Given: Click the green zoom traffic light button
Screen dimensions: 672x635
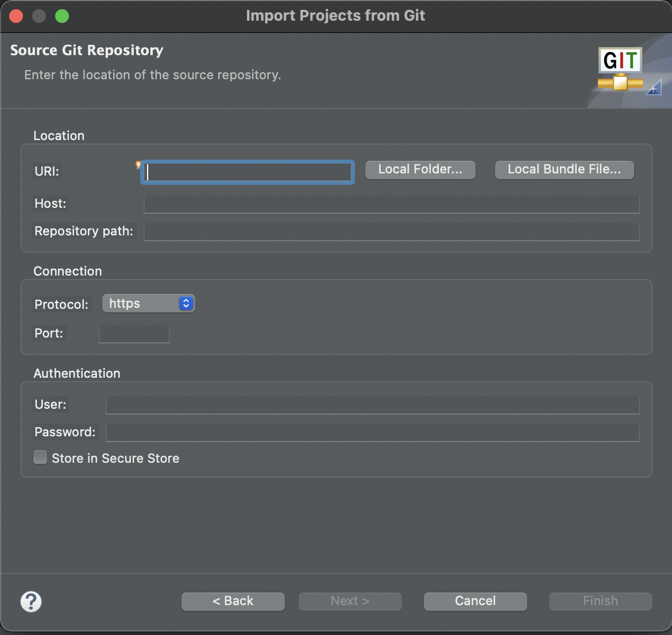Looking at the screenshot, I should coord(62,16).
